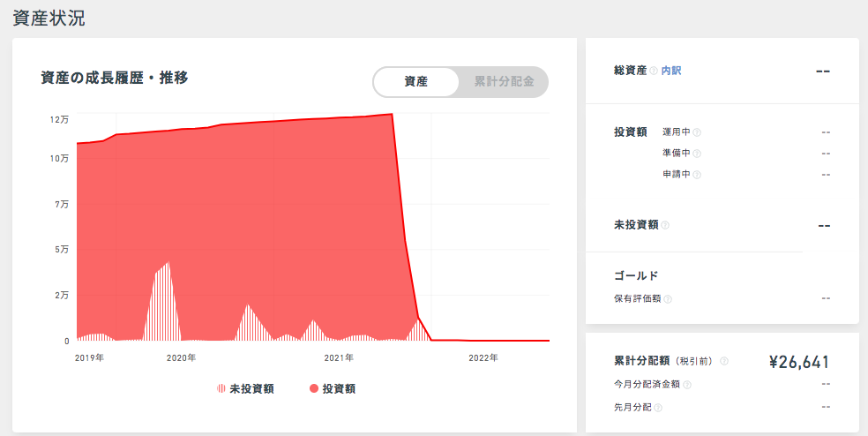This screenshot has width=868, height=436.
Task: Click the 2022年 axis label
Action: pyautogui.click(x=483, y=357)
